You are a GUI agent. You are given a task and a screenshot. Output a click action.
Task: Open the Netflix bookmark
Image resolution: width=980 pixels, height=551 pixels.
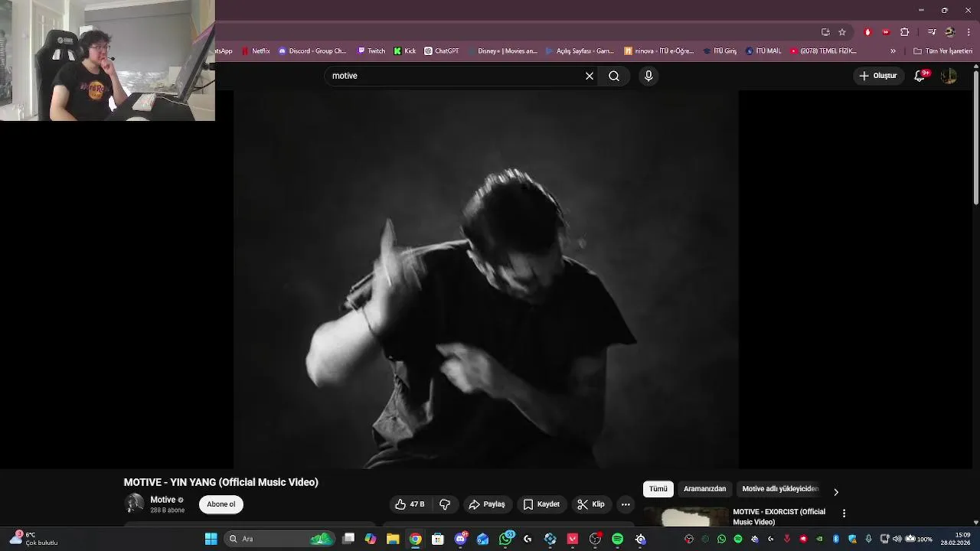click(256, 51)
